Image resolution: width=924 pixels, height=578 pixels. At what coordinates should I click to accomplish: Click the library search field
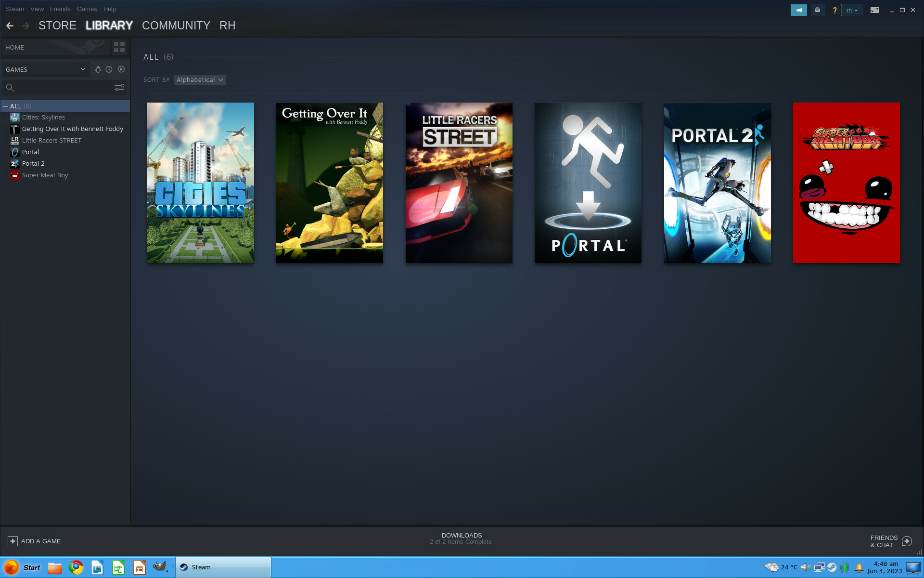[x=63, y=88]
